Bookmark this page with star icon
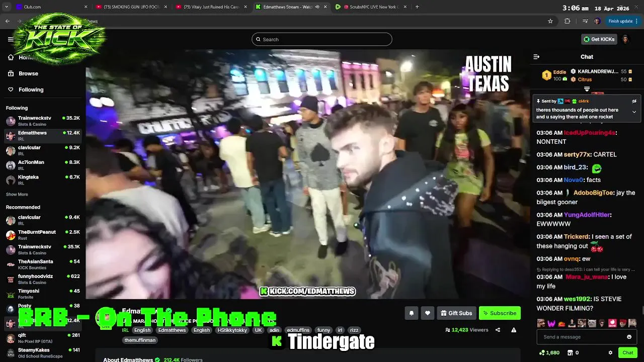Screen dimensions: 644x362 tap(550, 21)
